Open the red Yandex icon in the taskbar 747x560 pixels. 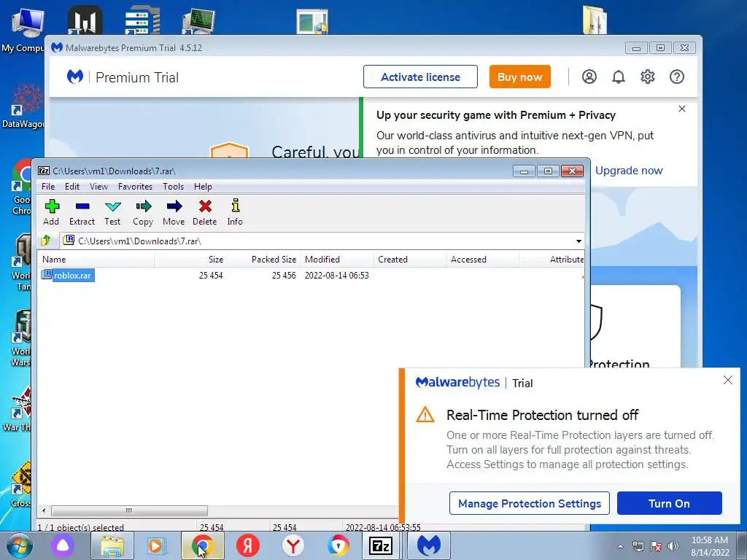coord(248,545)
